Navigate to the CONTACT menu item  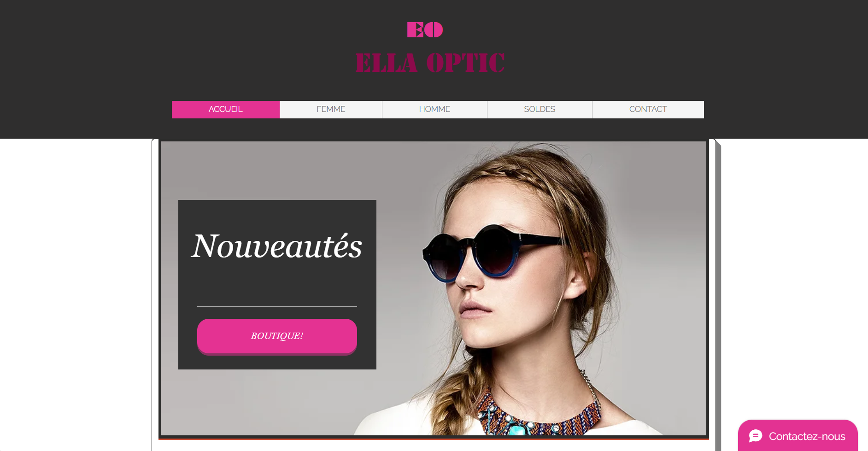click(x=648, y=110)
